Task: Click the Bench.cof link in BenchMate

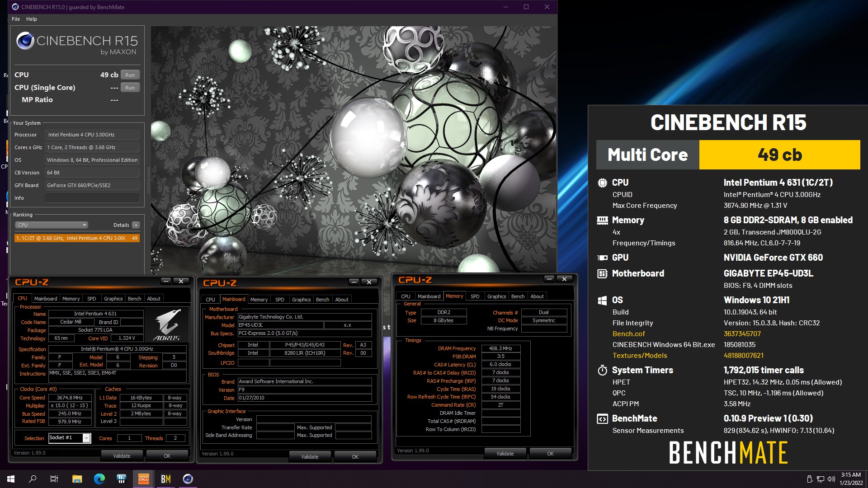Action: (629, 334)
